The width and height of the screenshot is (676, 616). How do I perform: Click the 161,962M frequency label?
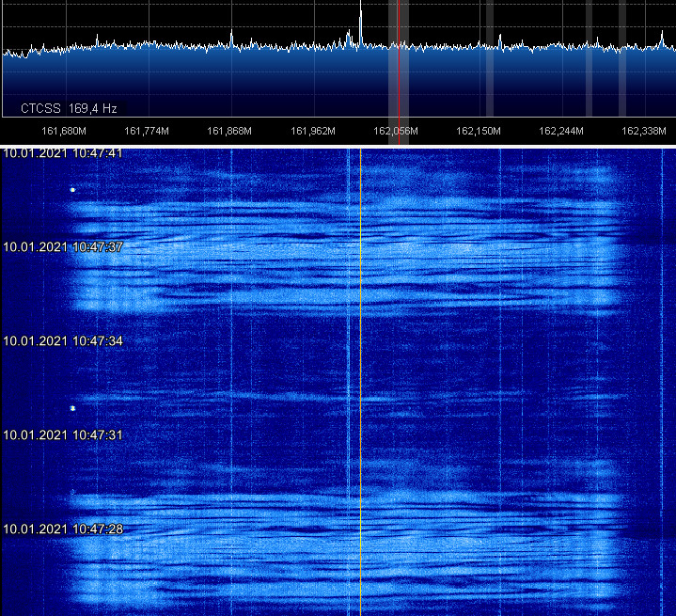[x=313, y=131]
